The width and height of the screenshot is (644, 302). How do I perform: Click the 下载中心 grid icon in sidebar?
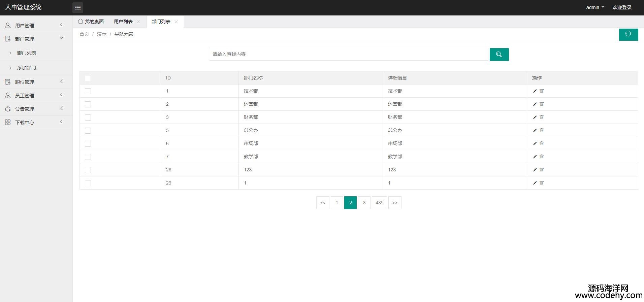(x=8, y=122)
